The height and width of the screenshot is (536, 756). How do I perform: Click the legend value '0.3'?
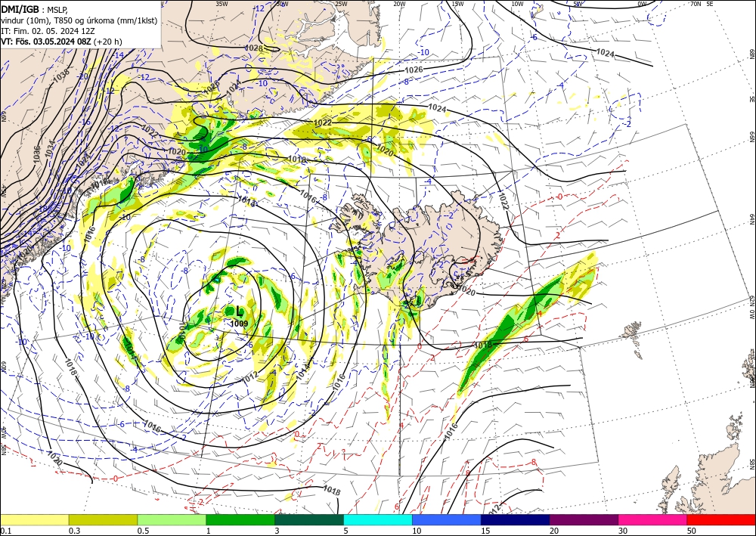click(74, 531)
